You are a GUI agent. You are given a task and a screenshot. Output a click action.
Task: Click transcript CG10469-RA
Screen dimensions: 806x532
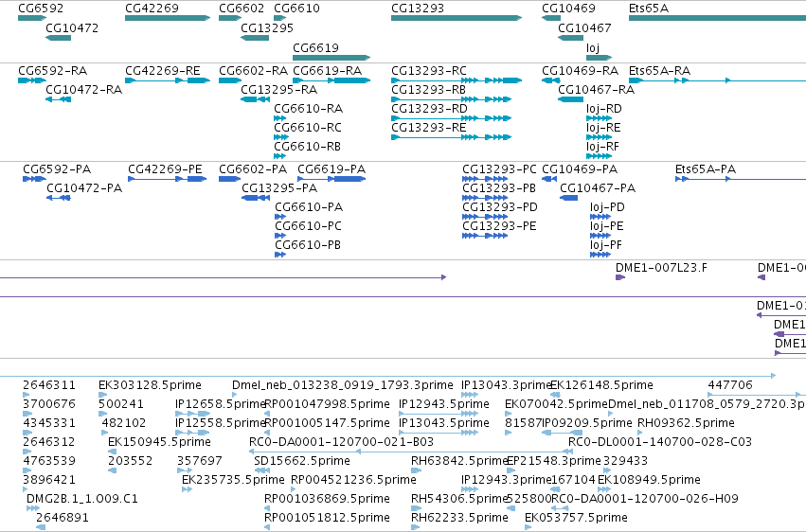point(581,70)
